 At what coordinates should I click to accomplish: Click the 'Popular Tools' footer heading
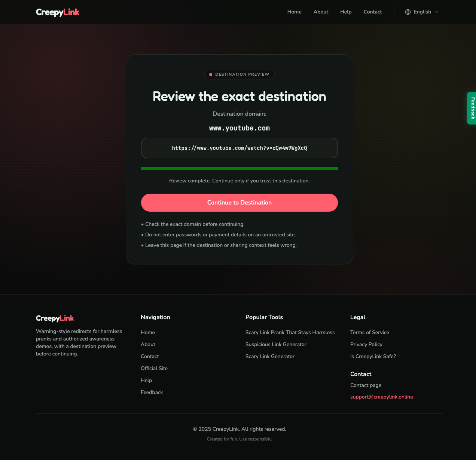point(264,317)
